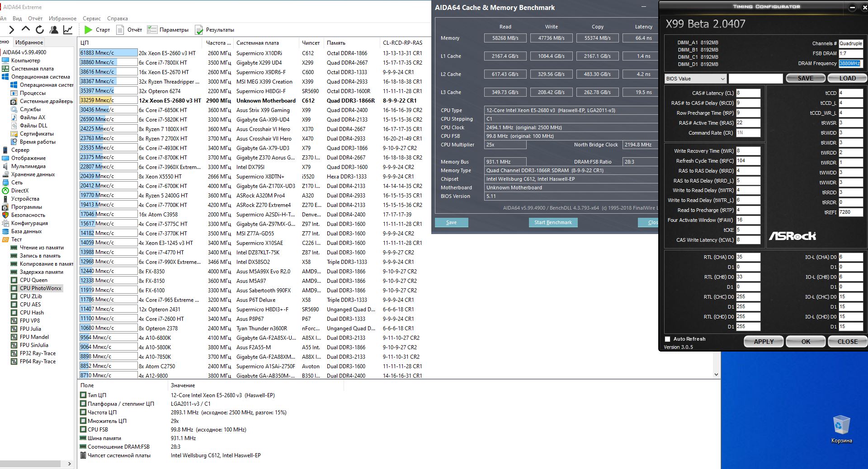
Task: Minimize the Cache & Memory Benchmark window
Action: (644, 7)
